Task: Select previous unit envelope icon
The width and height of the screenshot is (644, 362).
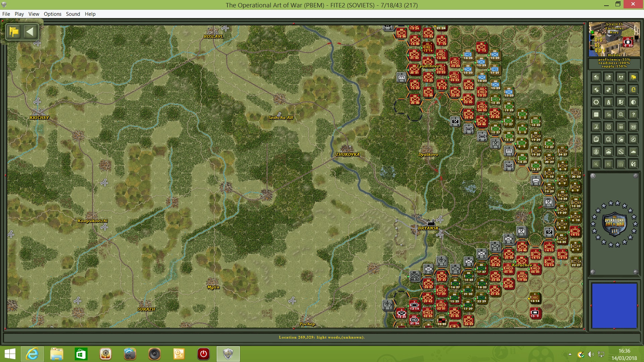Action: tap(596, 77)
